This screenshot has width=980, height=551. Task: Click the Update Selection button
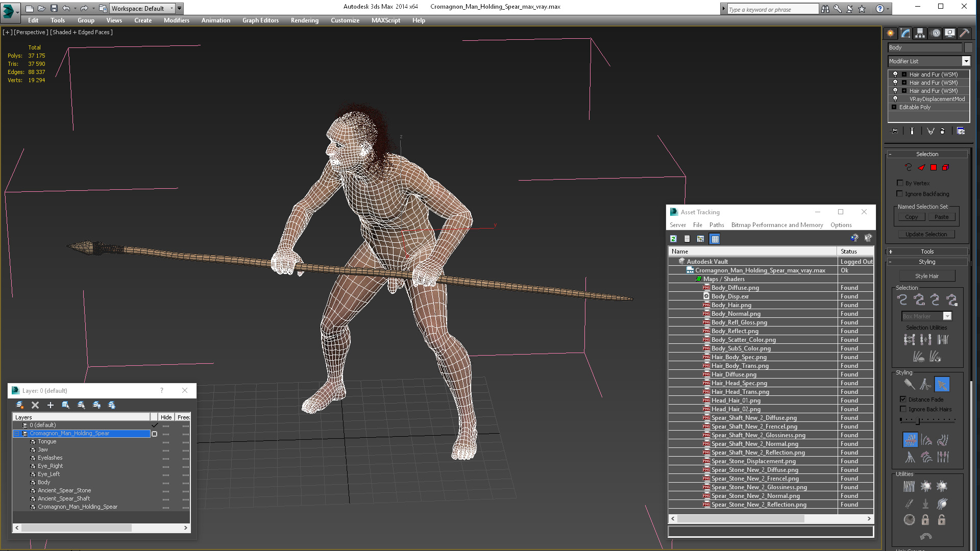click(x=926, y=234)
